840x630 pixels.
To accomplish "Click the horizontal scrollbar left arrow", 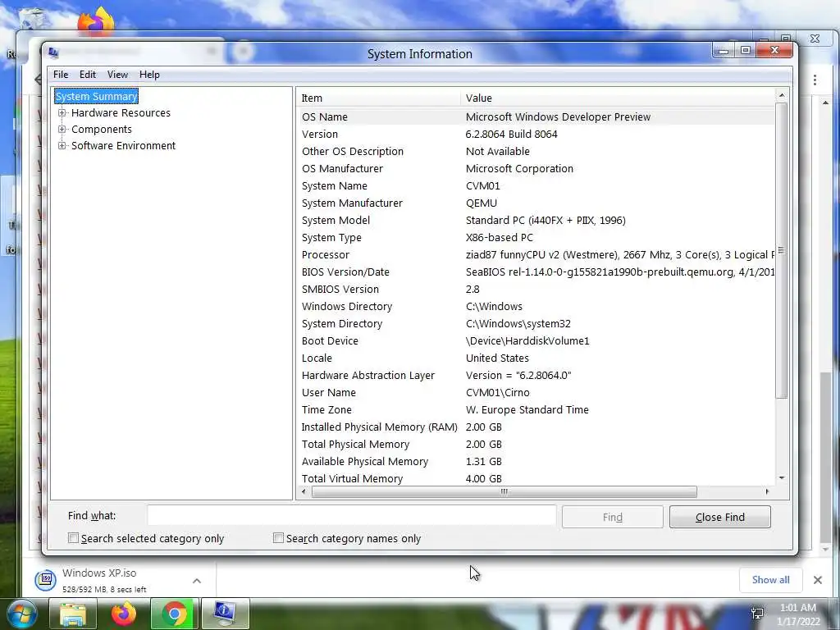I will 304,491.
